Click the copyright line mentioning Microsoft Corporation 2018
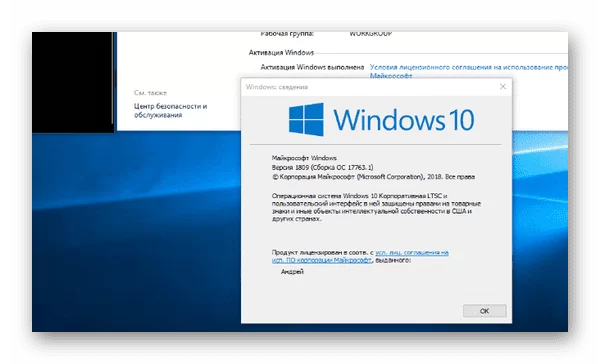 pos(373,176)
